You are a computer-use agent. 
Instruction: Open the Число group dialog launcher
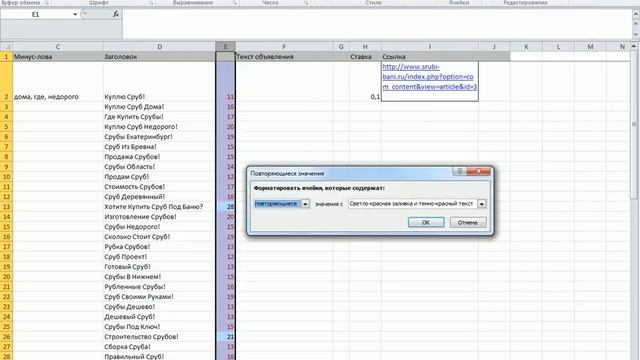tap(306, 3)
